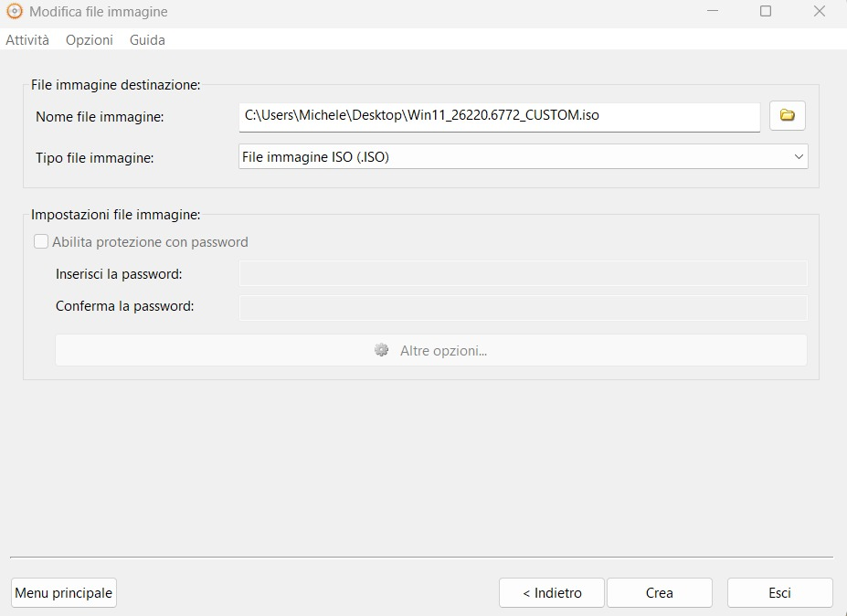Open the folder browse button for image file
The width and height of the screenshot is (847, 616).
787,116
